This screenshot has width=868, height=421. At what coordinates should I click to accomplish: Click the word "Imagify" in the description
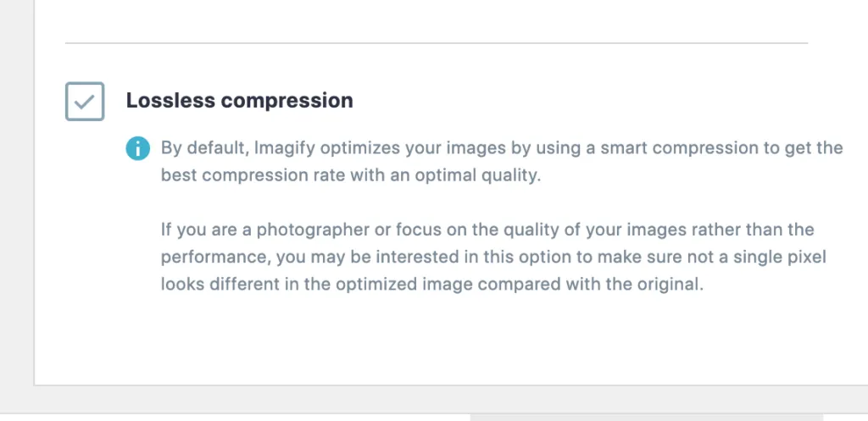pos(285,148)
